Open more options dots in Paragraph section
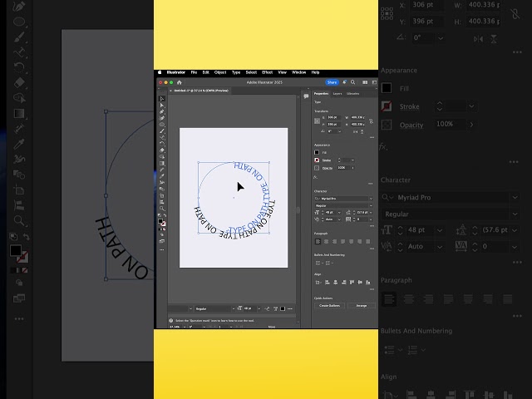 (x=372, y=249)
